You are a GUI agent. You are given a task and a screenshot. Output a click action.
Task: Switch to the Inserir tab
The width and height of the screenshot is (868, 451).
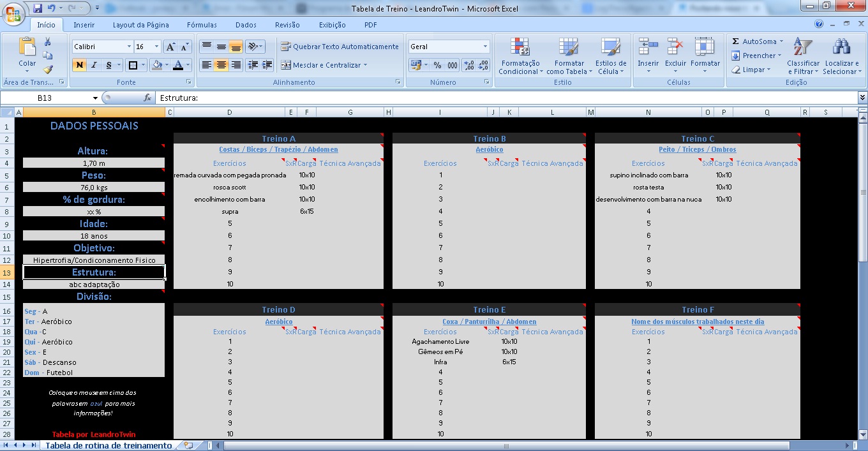[84, 25]
